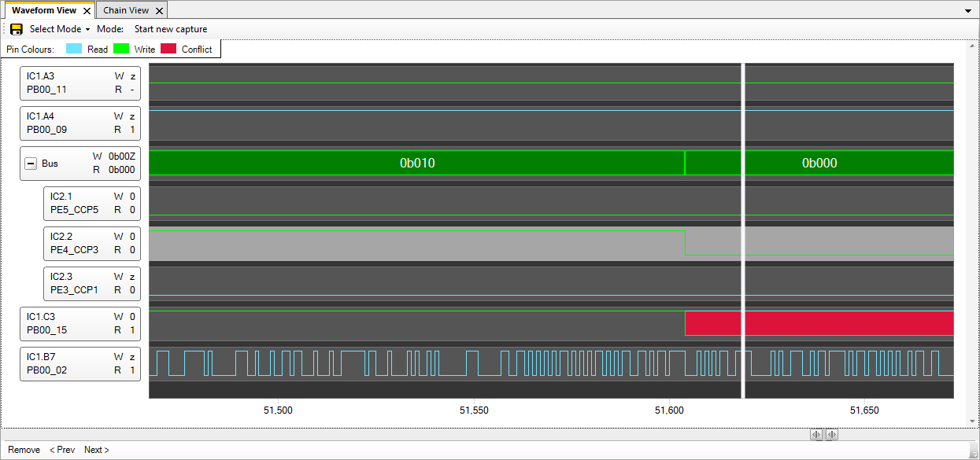Click the save waveform floppy disk icon
This screenshot has width=980, height=460.
[16, 29]
